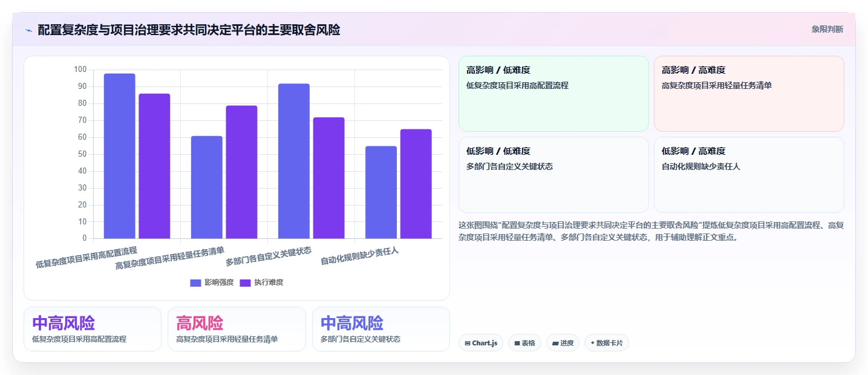Open the 高影响 / 高难度 quadrant card

pos(749,94)
